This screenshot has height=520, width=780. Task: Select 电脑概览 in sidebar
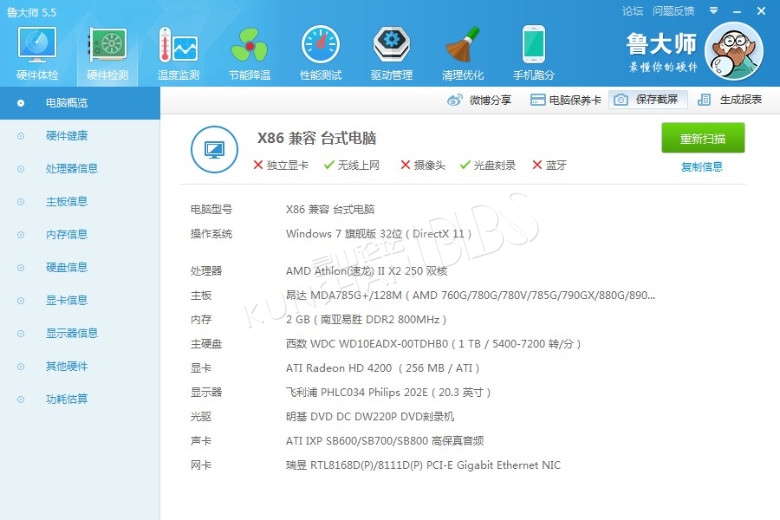(80, 103)
